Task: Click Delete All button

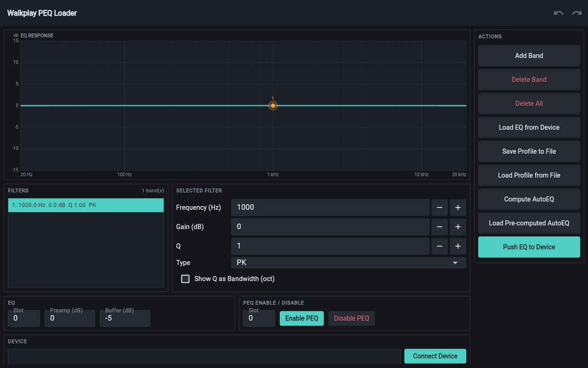Action: pyautogui.click(x=529, y=103)
